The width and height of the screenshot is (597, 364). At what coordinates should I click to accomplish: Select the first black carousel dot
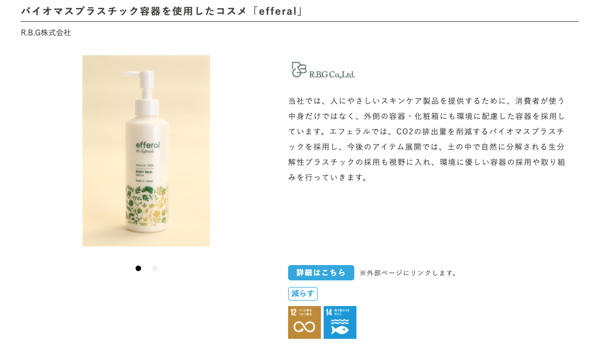tap(138, 268)
